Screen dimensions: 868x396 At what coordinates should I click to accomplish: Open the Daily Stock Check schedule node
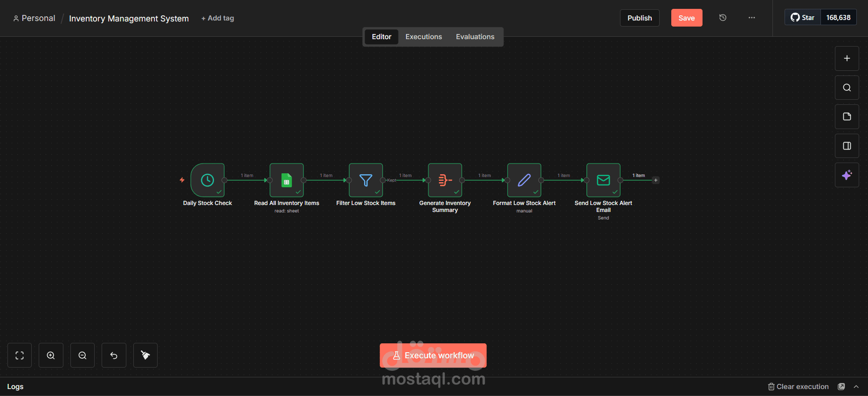pyautogui.click(x=207, y=180)
